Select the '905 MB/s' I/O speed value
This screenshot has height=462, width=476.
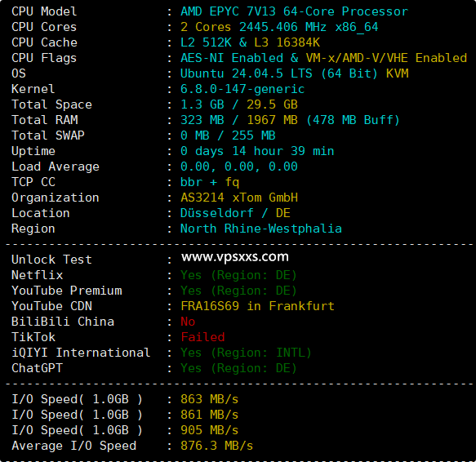(210, 430)
